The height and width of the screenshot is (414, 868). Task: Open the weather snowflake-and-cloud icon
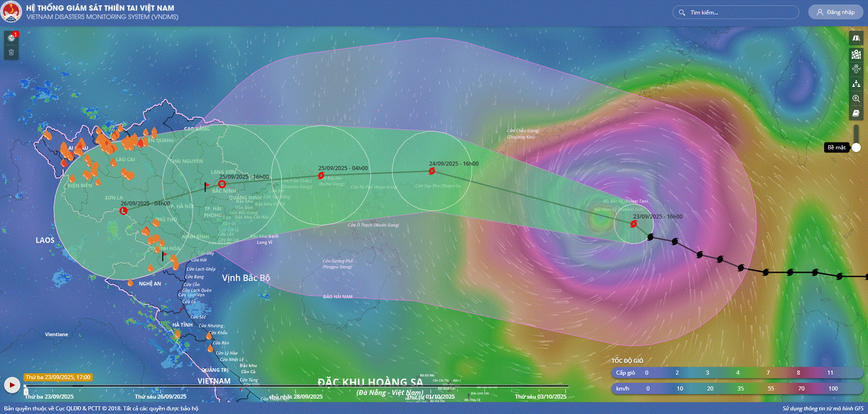point(856,69)
